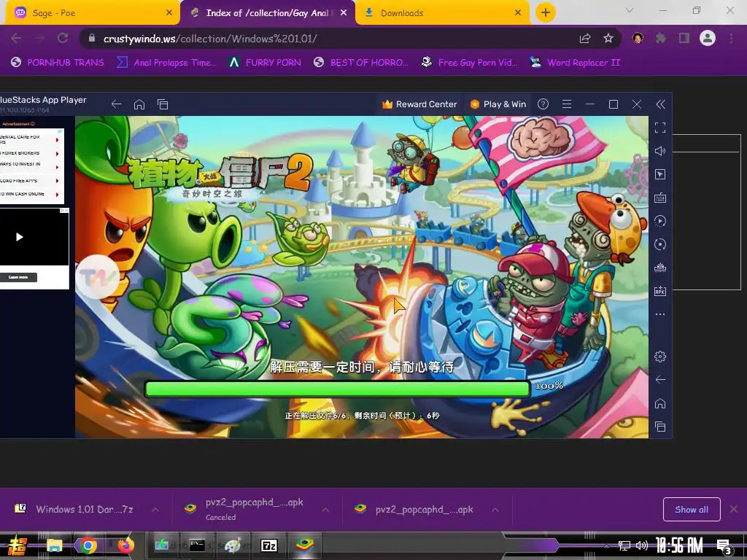
Task: Reload the page in Chrome
Action: point(63,39)
